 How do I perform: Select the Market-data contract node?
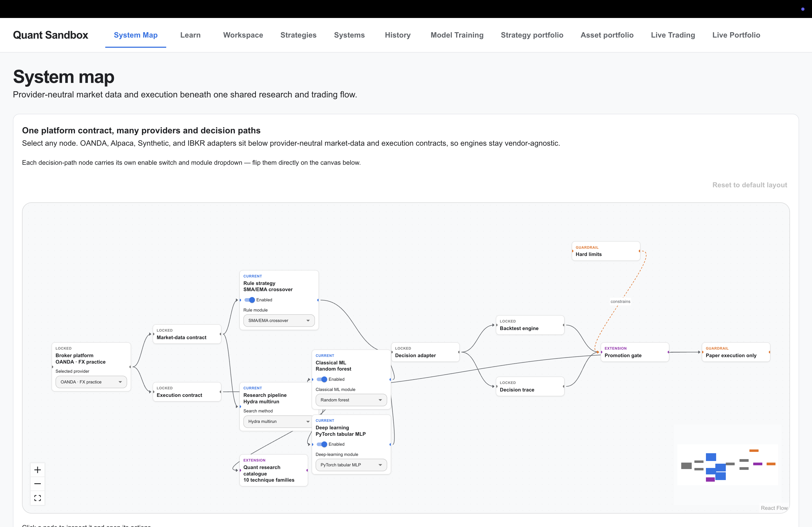click(187, 334)
